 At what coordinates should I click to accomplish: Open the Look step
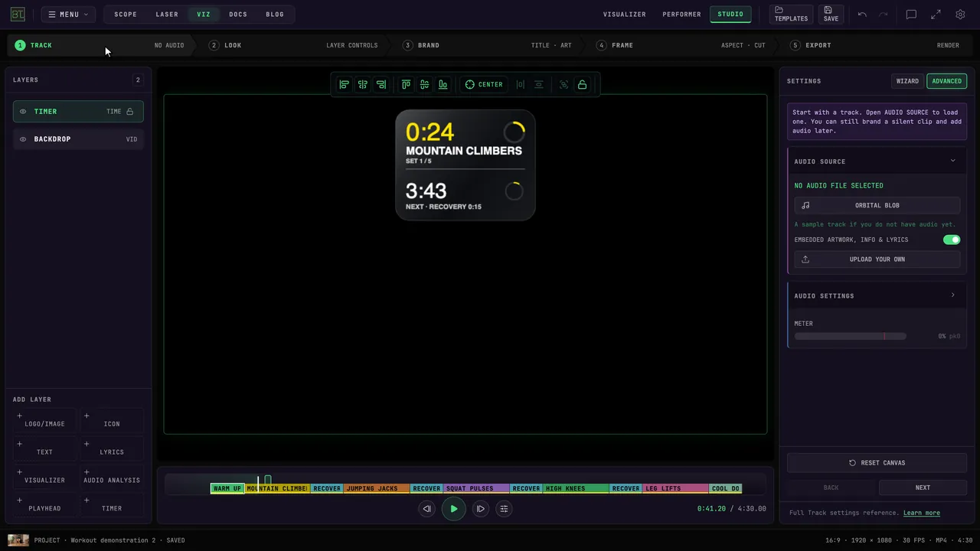[293, 45]
